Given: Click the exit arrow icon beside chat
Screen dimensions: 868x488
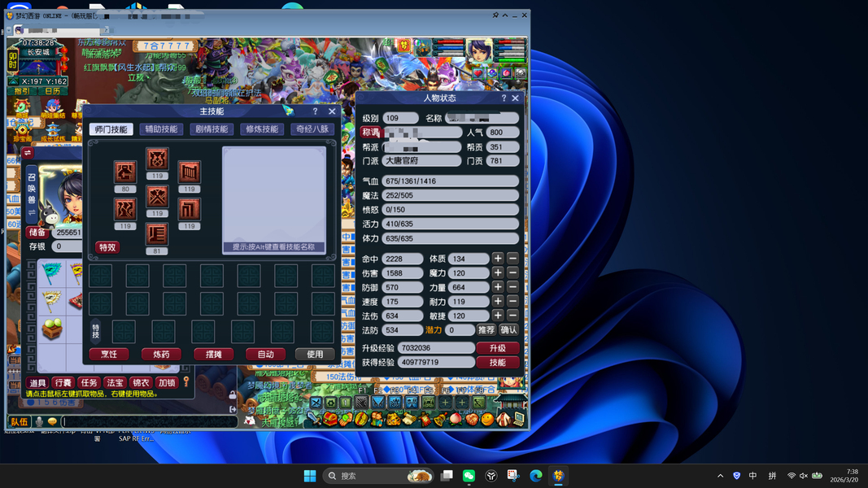Looking at the screenshot, I should 233,409.
